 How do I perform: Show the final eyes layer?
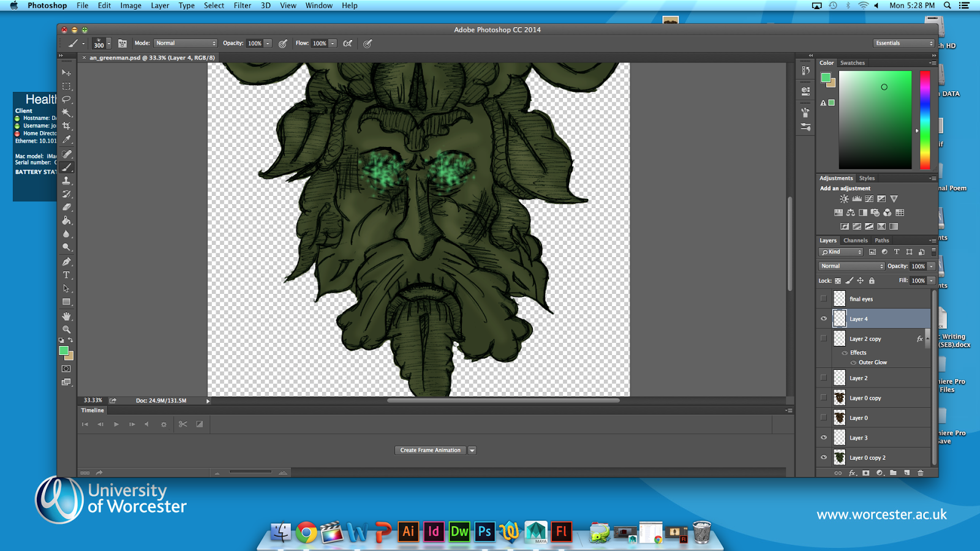824,299
